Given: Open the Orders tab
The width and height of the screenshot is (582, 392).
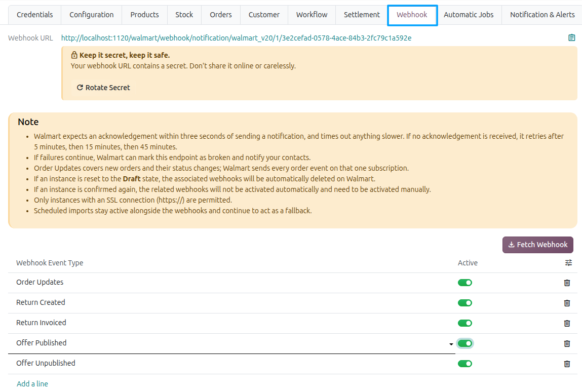Looking at the screenshot, I should coord(220,15).
